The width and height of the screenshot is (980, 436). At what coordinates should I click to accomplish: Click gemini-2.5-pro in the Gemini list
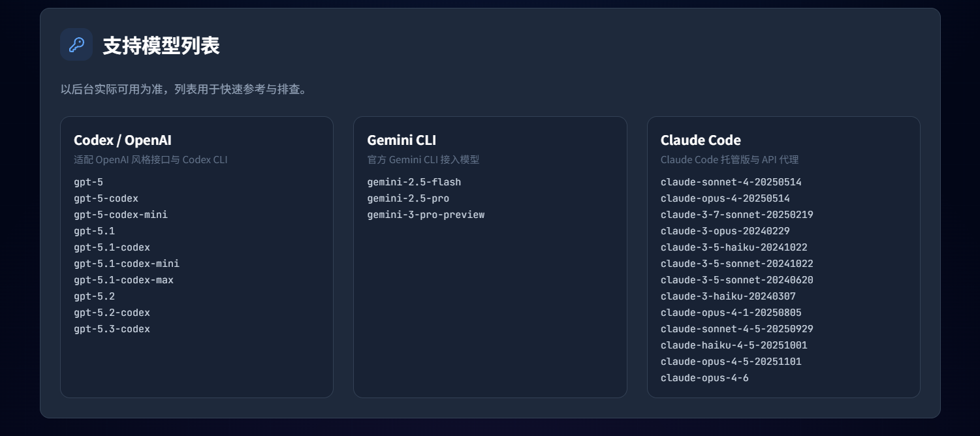(x=408, y=198)
